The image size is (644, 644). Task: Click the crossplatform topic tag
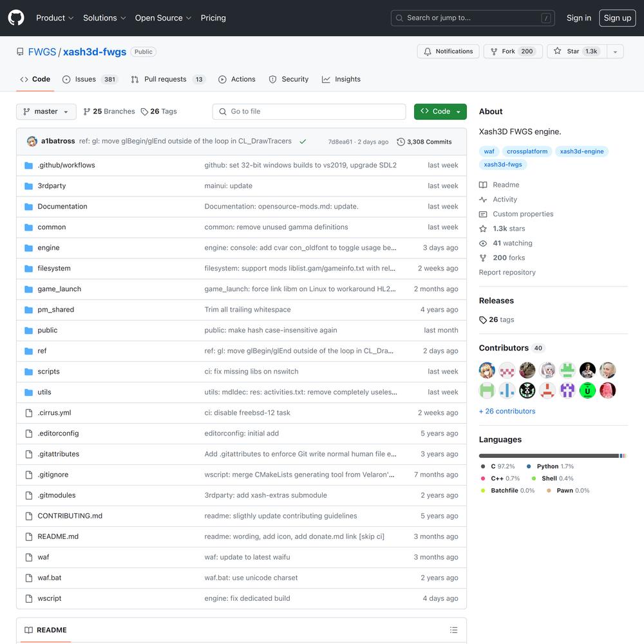tap(527, 151)
